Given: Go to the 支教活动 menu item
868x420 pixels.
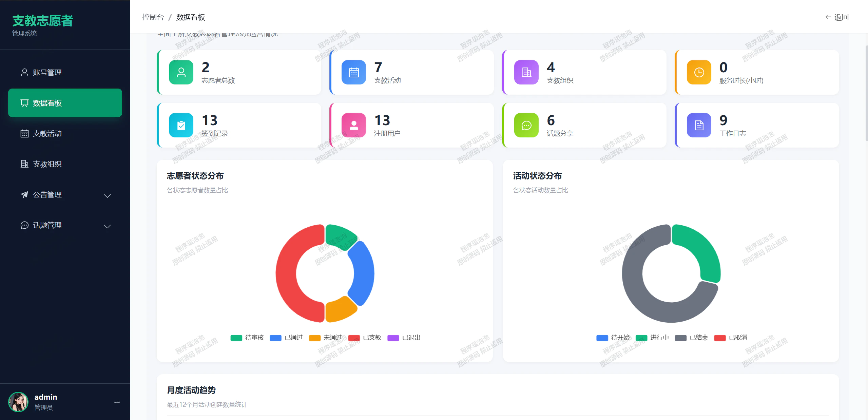Looking at the screenshot, I should click(65, 133).
